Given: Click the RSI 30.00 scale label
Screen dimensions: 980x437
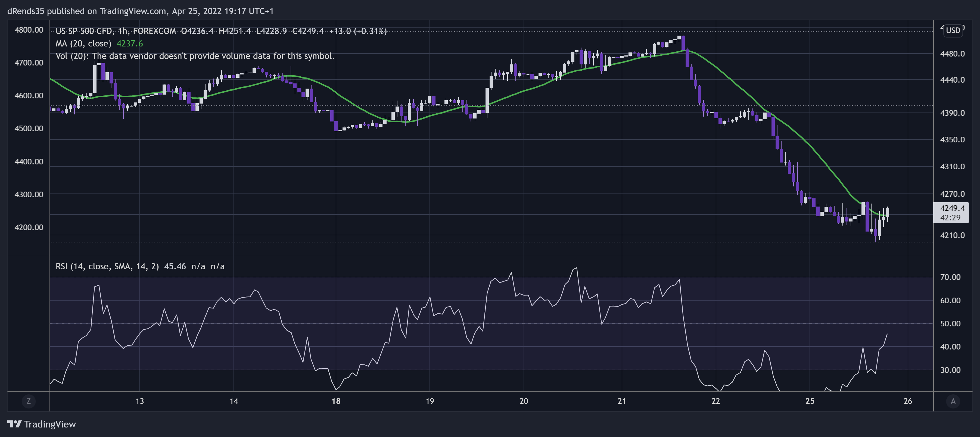Looking at the screenshot, I should pos(950,370).
